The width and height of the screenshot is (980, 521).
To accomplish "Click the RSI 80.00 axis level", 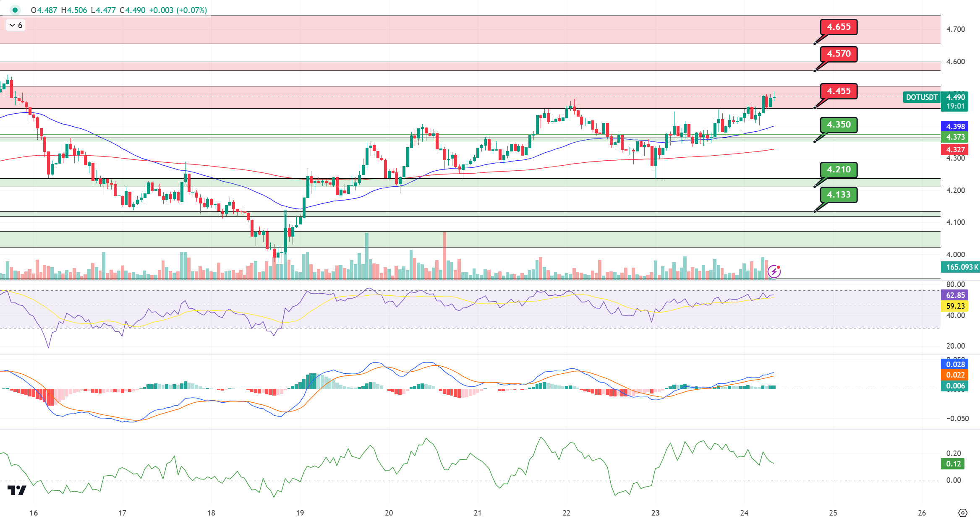I will (955, 284).
